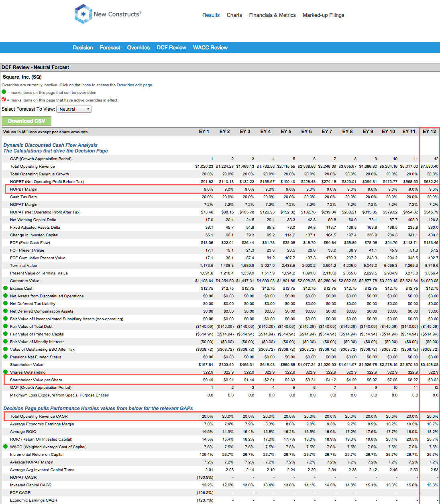The width and height of the screenshot is (440, 504).
Task: Click the $157.64 shareholder value cell
Action: click(206, 365)
